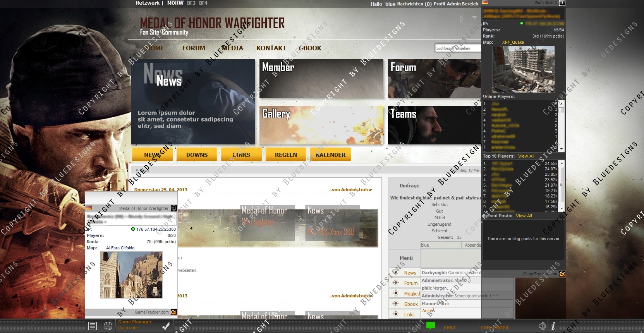Open the HOME navigation item
This screenshot has height=333, width=644.
click(155, 48)
